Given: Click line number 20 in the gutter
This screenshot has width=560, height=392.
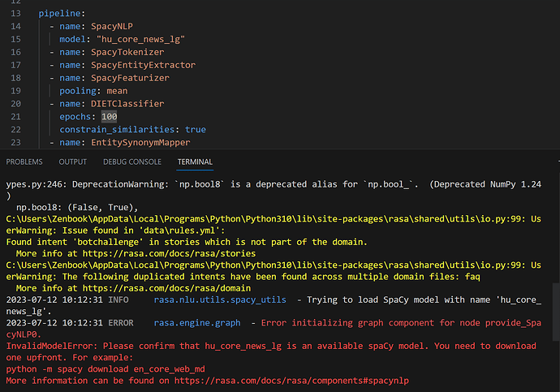Looking at the screenshot, I should (15, 104).
